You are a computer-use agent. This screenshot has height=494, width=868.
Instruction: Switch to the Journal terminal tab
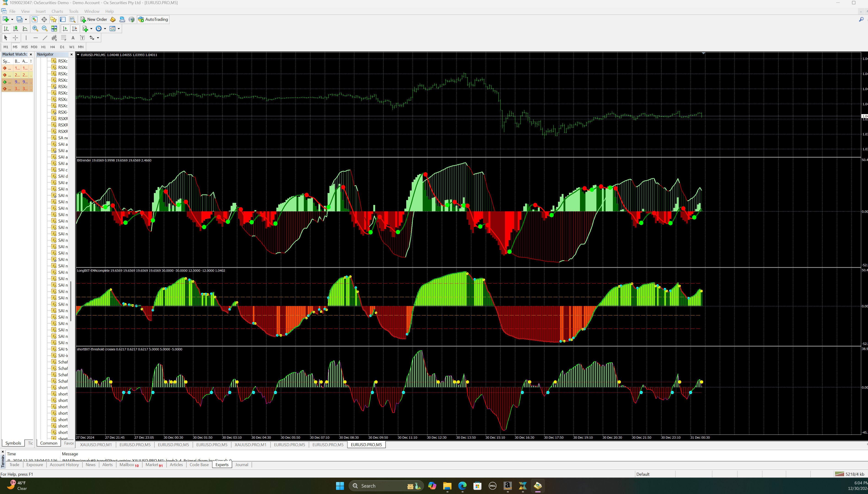(x=241, y=464)
